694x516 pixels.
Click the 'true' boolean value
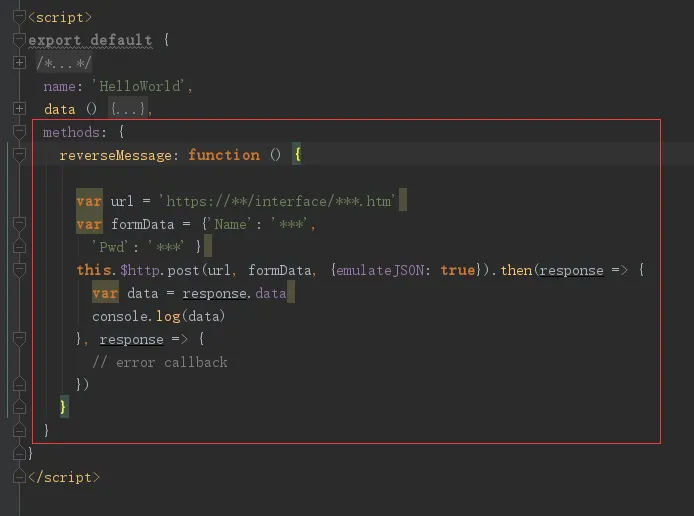coord(458,270)
